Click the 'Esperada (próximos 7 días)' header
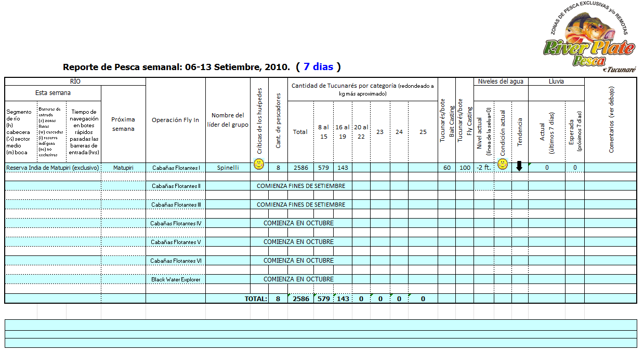 pos(575,131)
